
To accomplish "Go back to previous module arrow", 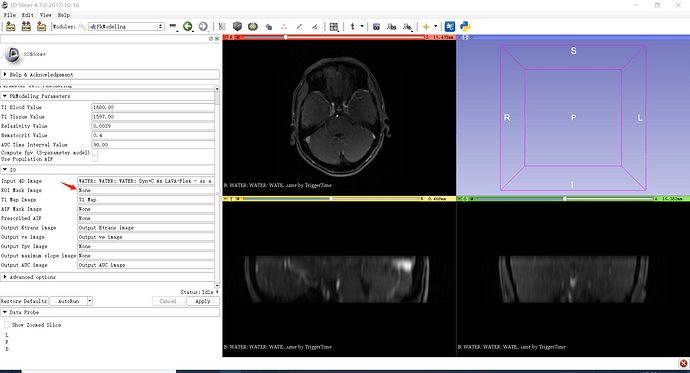I will tap(188, 26).
